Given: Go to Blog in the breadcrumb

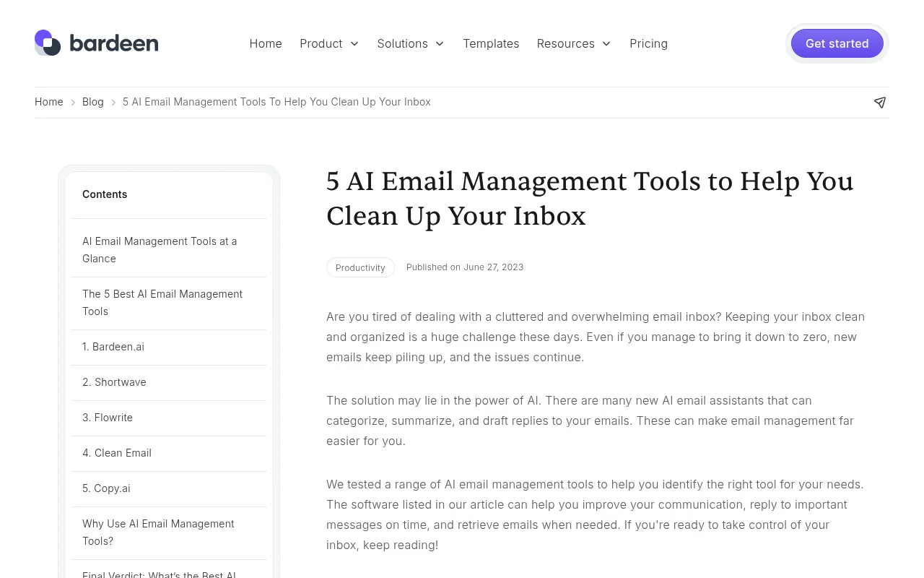Looking at the screenshot, I should [x=93, y=102].
